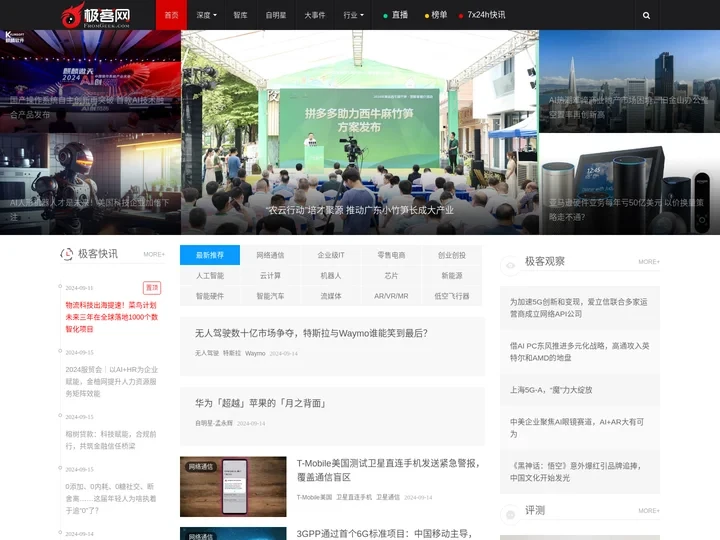
Task: Expand the 行业 dropdown menu
Action: click(353, 15)
